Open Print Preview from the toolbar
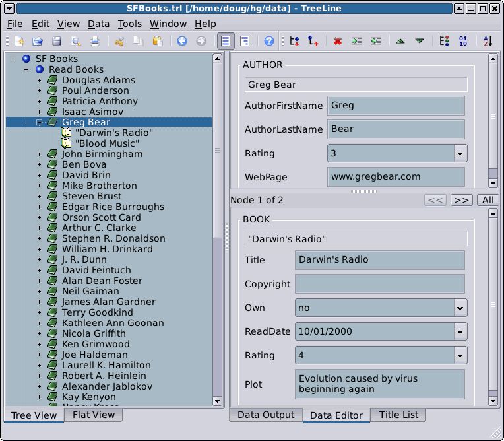 pos(76,41)
